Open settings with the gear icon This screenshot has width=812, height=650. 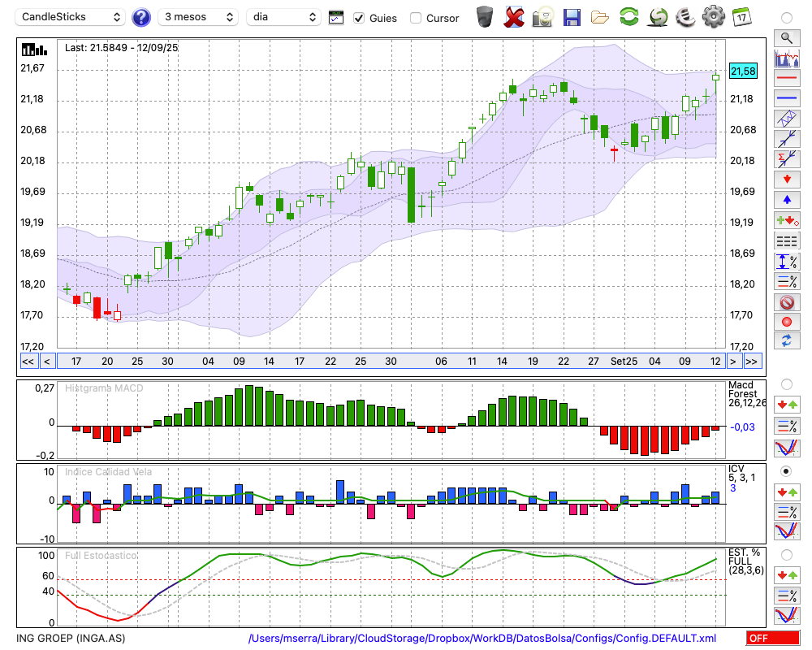(x=714, y=17)
